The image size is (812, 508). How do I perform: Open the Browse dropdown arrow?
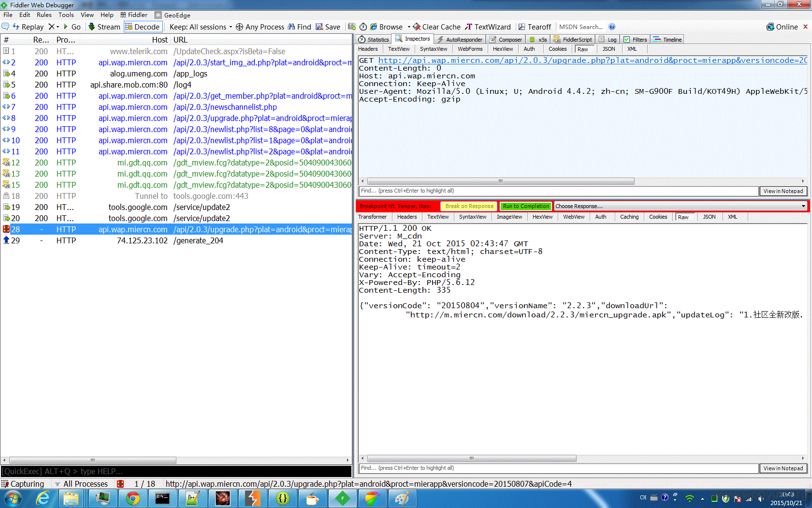tap(409, 27)
